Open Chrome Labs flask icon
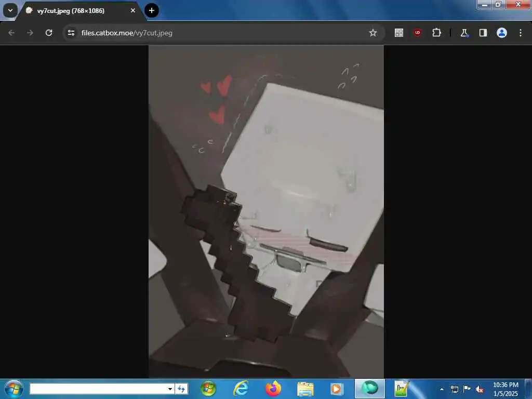The width and height of the screenshot is (532, 399). click(x=464, y=33)
